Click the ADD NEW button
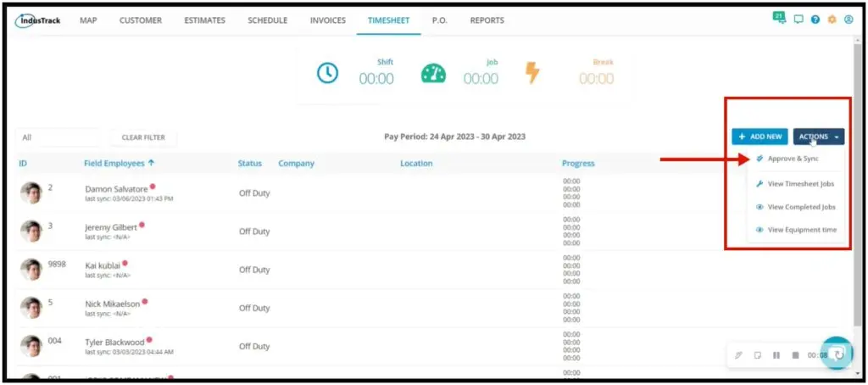Image resolution: width=868 pixels, height=385 pixels. coord(760,137)
